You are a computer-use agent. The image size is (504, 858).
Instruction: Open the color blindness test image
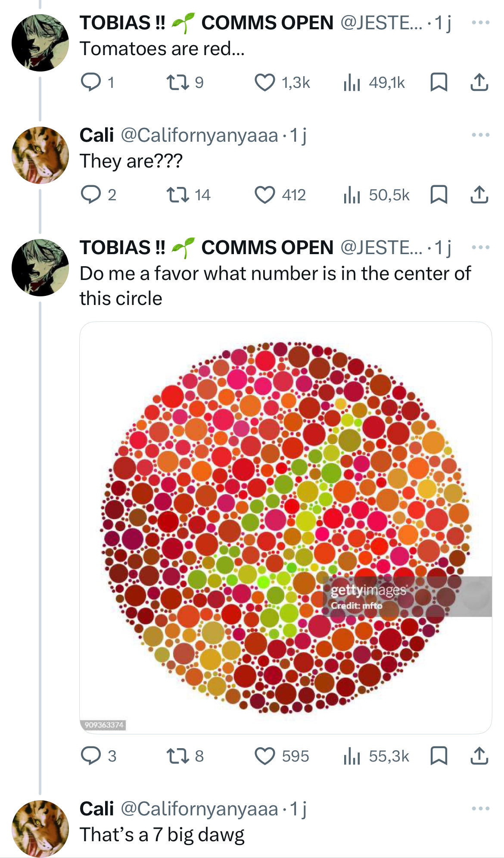click(285, 527)
